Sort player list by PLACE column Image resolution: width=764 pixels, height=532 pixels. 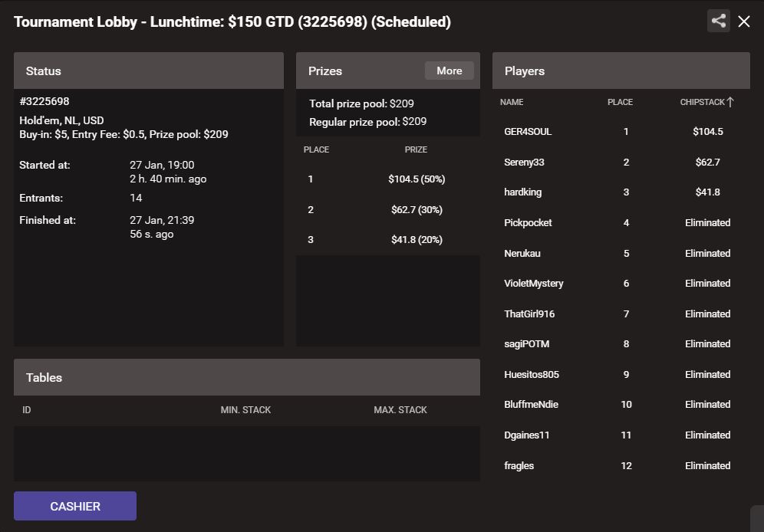pos(620,102)
